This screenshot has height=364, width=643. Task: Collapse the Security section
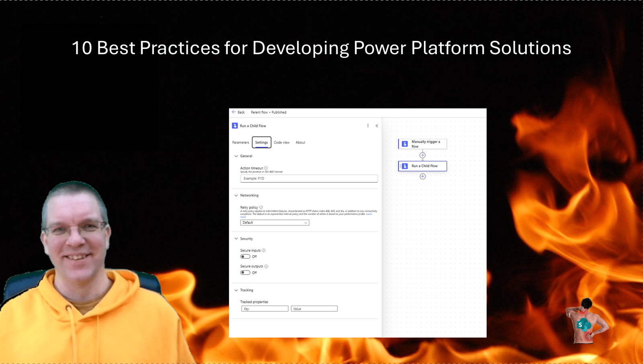(x=236, y=239)
